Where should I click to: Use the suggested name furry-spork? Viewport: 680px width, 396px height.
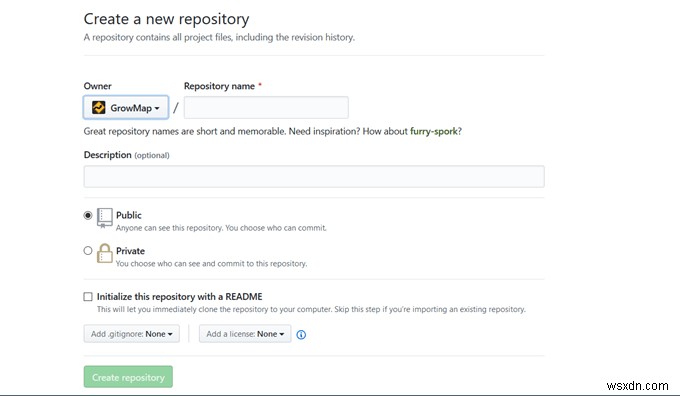click(434, 131)
